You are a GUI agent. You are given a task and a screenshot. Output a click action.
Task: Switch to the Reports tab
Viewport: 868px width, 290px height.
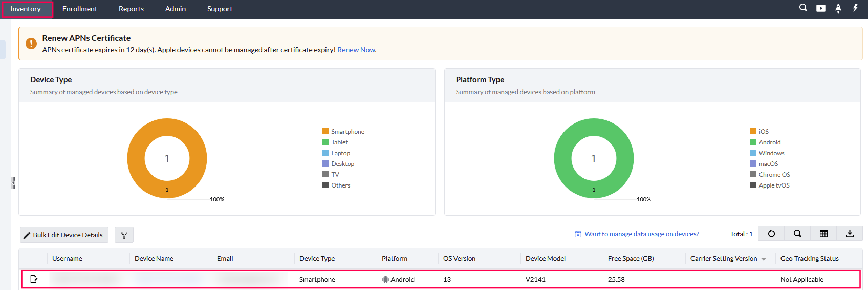131,9
